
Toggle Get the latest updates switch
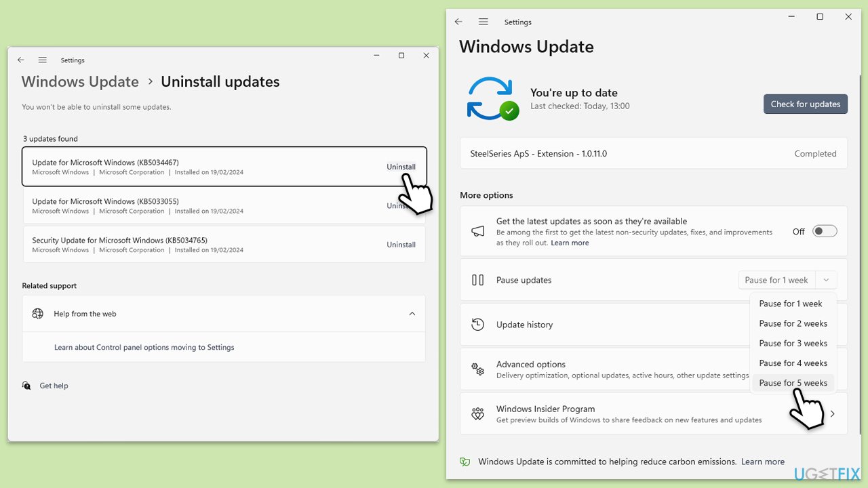(825, 231)
